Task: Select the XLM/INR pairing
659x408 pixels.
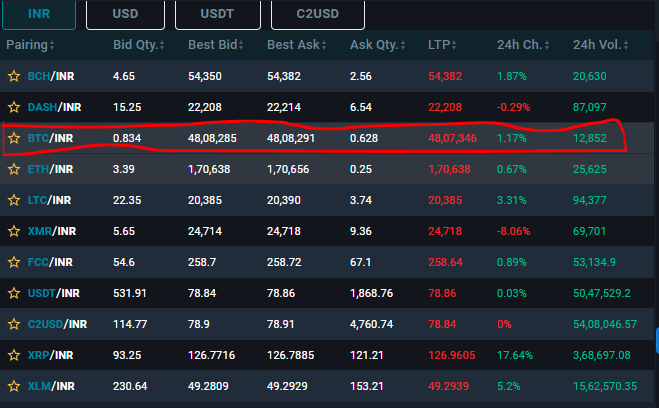Action: pos(51,386)
